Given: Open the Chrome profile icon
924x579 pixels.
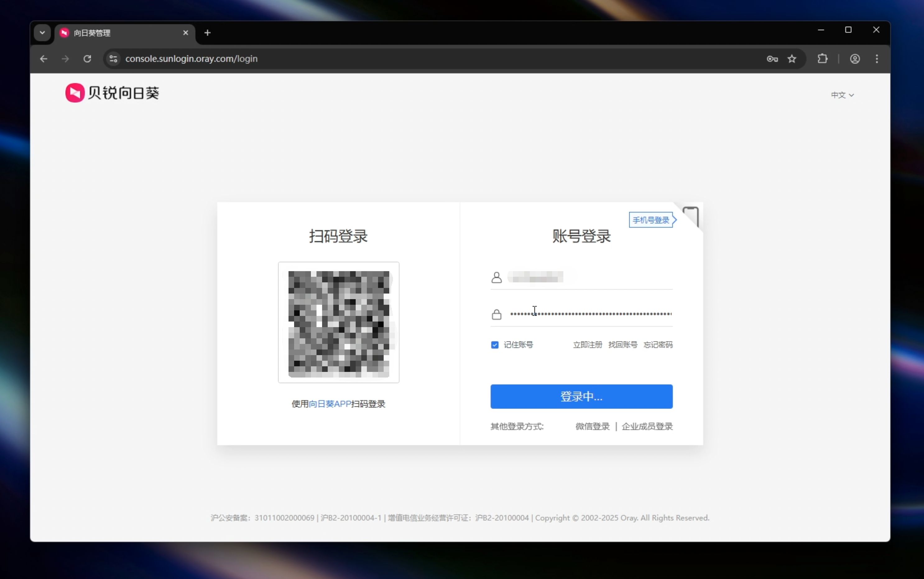Looking at the screenshot, I should click(855, 58).
